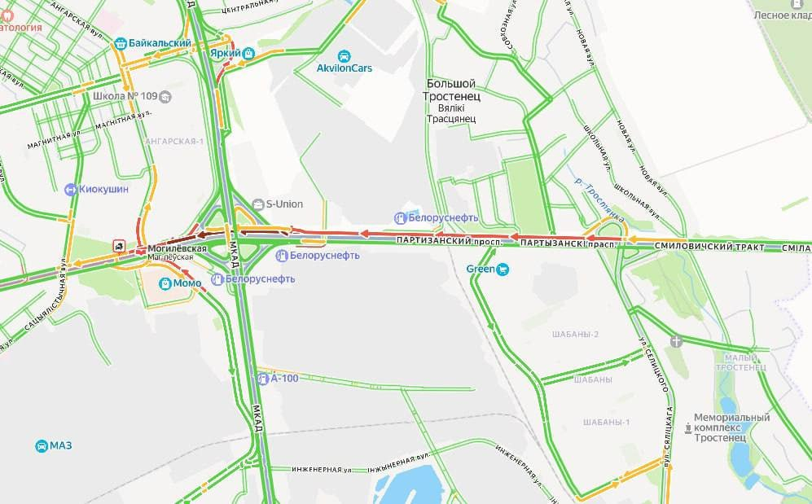Select the Момо shopping center icon

[x=165, y=283]
